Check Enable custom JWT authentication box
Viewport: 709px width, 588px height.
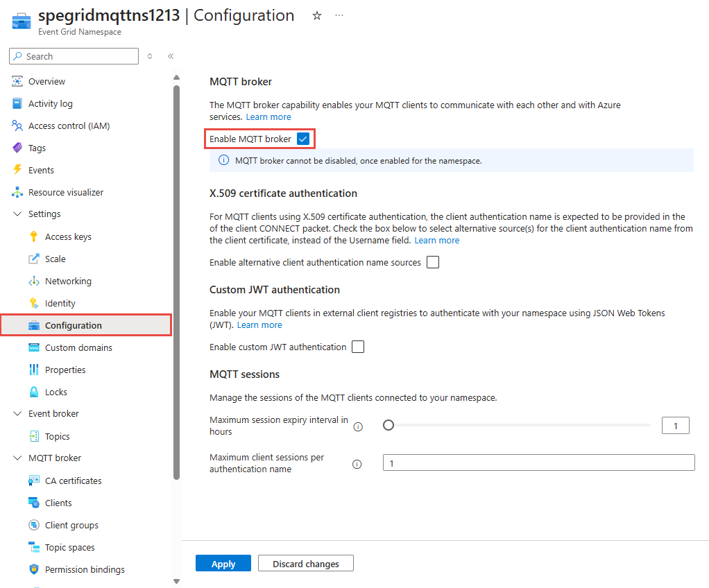358,347
